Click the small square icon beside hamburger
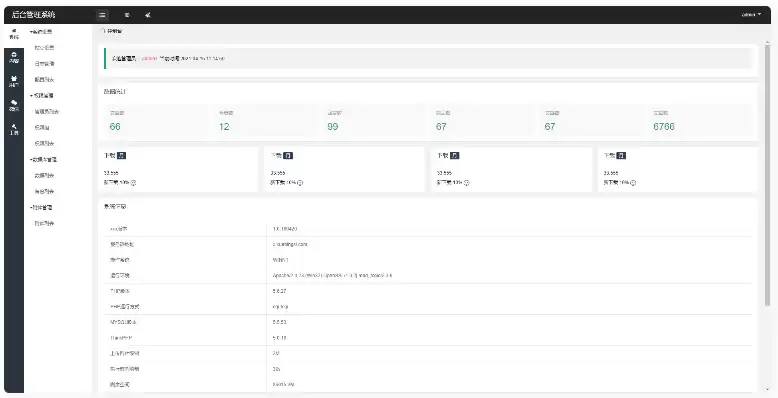Viewport: 778px width, 398px height. tap(127, 15)
